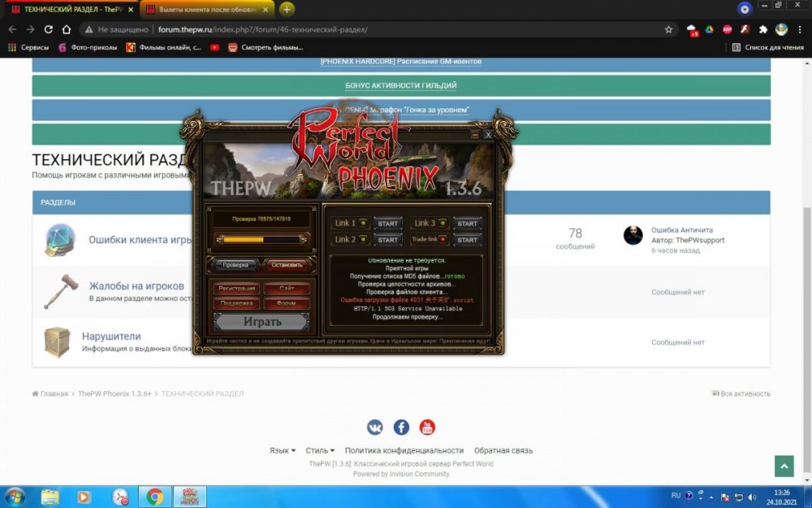Click the launcher check progress bar
Screen dimensions: 812x508
[261, 240]
